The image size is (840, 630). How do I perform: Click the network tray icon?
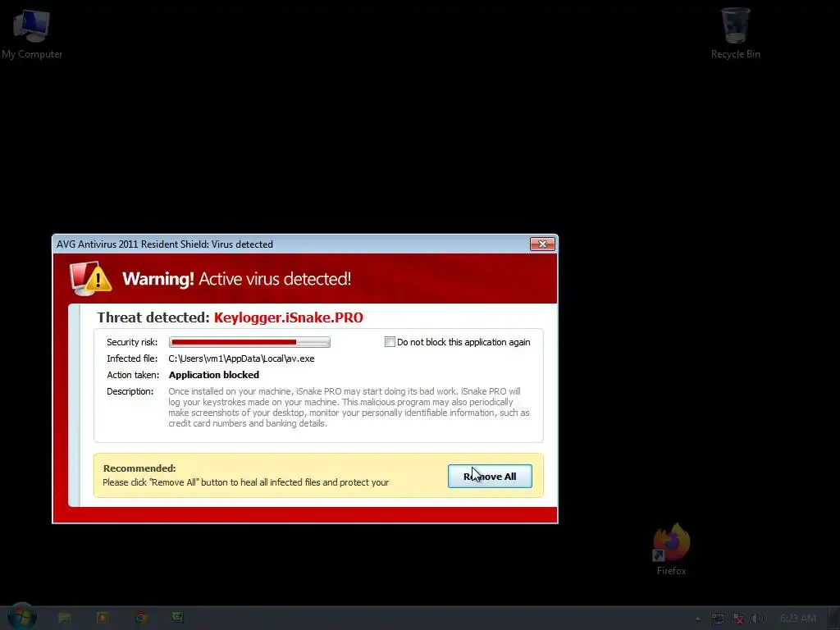[x=717, y=619]
